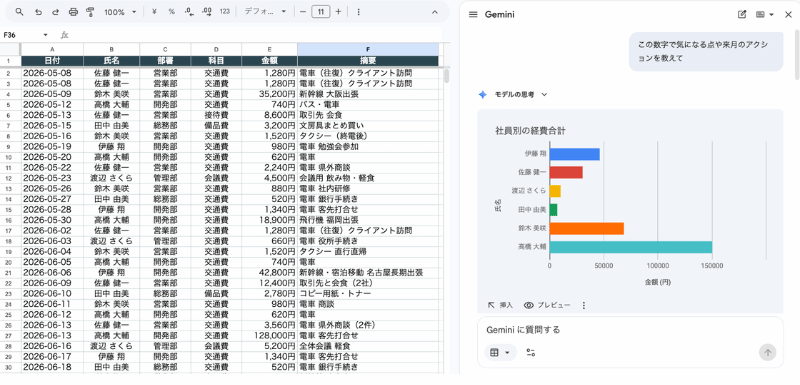Redo the last action
The image size is (800, 385).
tap(56, 12)
